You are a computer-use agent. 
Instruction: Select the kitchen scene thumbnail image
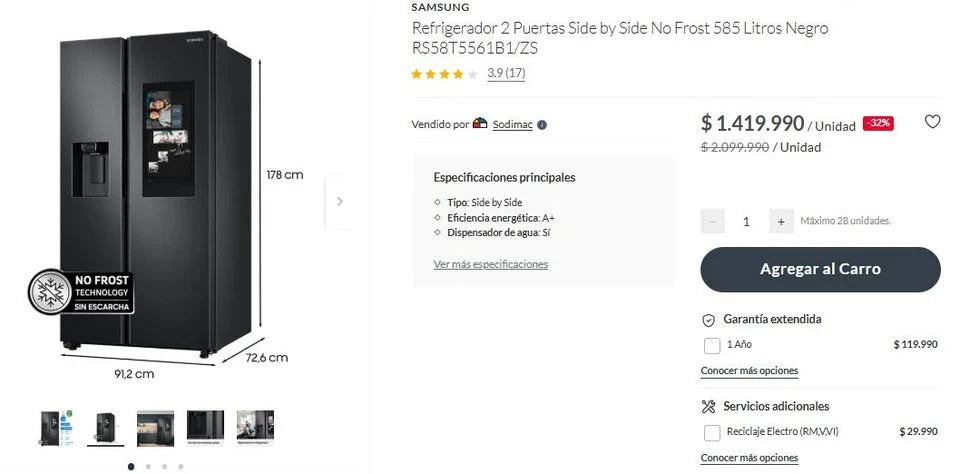(x=155, y=427)
